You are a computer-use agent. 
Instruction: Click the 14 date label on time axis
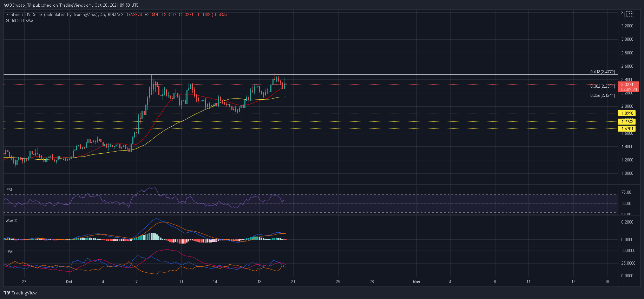pos(215,282)
